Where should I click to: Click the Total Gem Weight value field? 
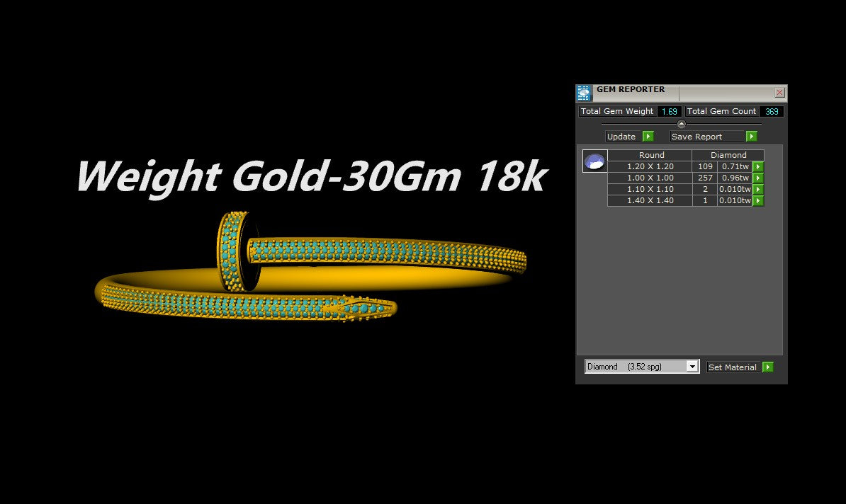[x=669, y=112]
